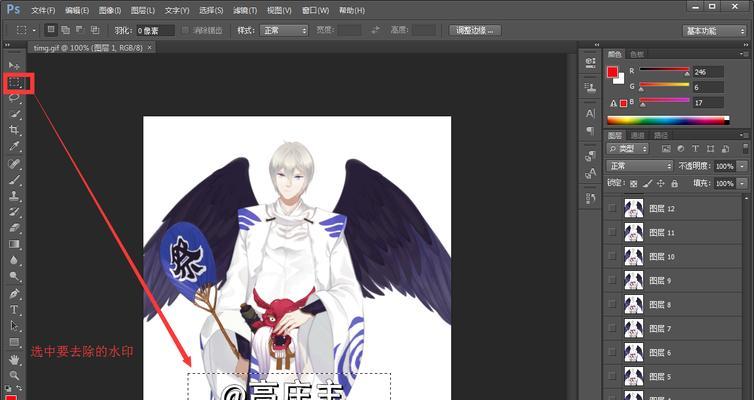Select the Horizontal Type tool
754x400 pixels.
click(x=14, y=310)
